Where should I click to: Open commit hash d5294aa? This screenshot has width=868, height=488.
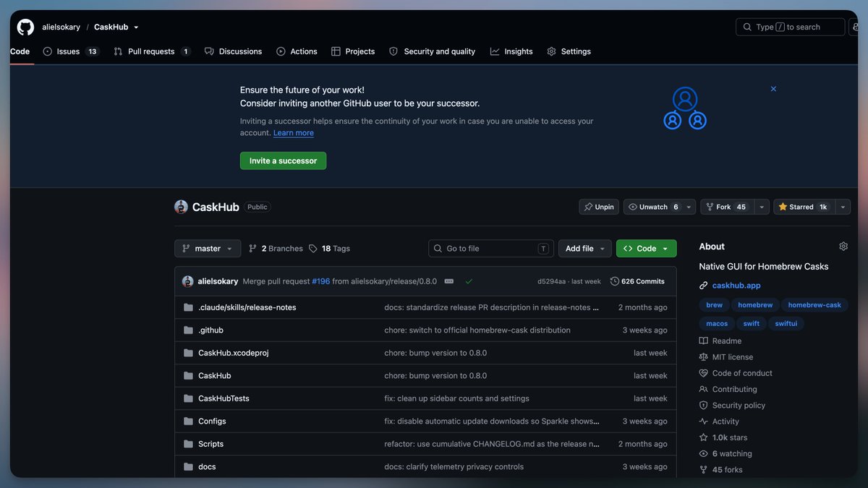pos(551,281)
